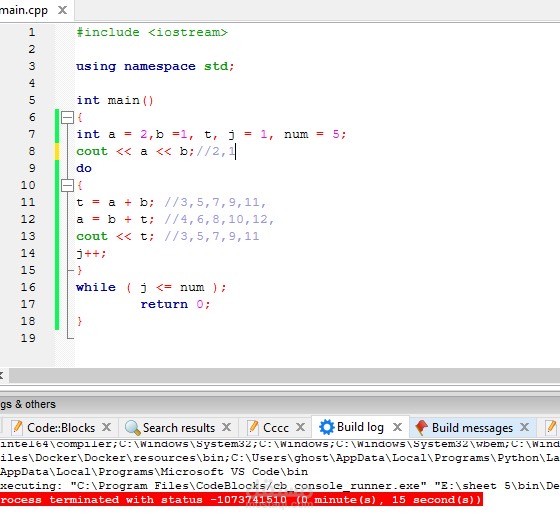Collapse the do block fold at line 10
The height and width of the screenshot is (520, 560).
point(67,185)
